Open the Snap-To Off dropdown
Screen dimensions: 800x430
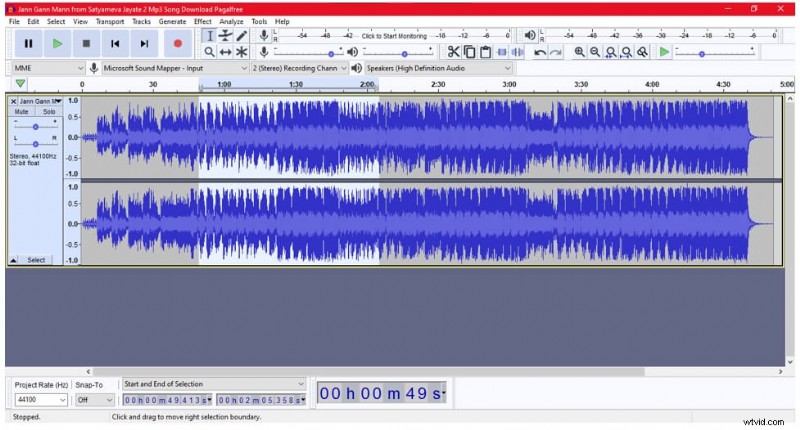pyautogui.click(x=94, y=400)
